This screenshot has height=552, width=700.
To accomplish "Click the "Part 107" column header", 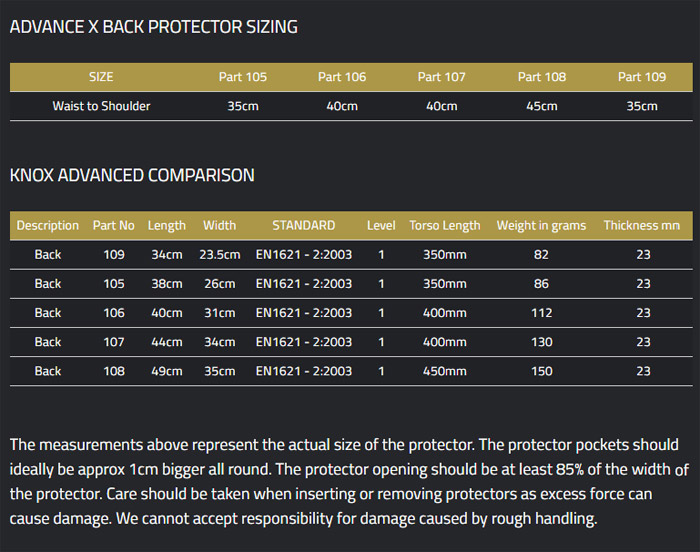I will click(x=442, y=77).
